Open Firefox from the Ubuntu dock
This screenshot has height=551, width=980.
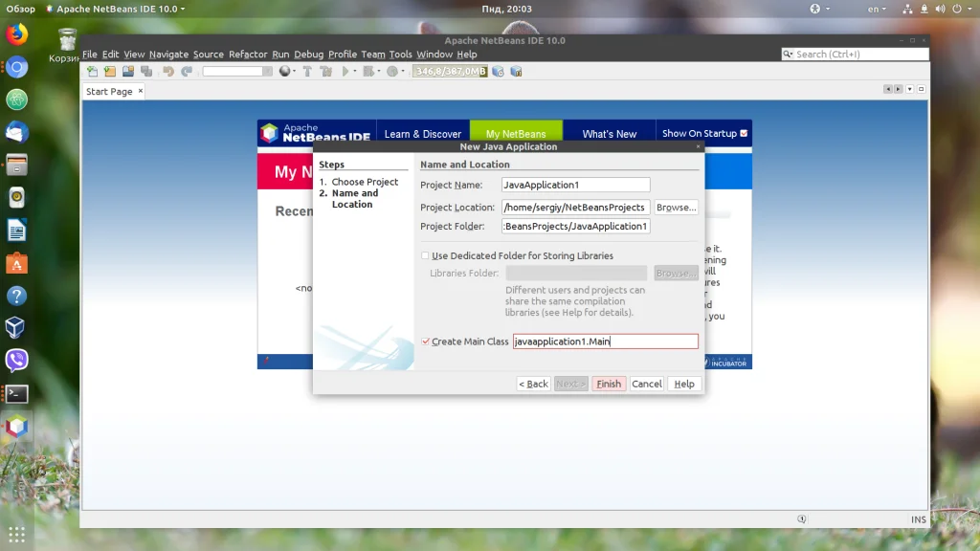pyautogui.click(x=17, y=33)
